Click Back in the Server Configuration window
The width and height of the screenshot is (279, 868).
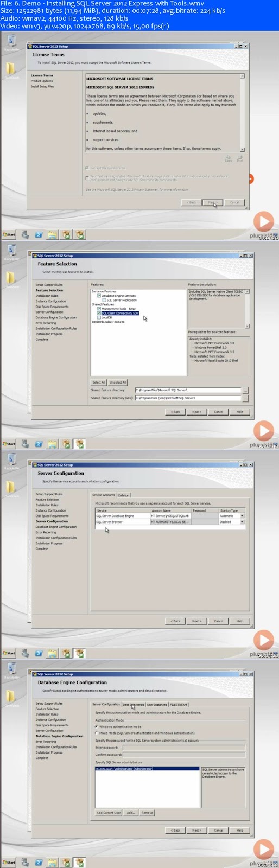click(x=175, y=621)
